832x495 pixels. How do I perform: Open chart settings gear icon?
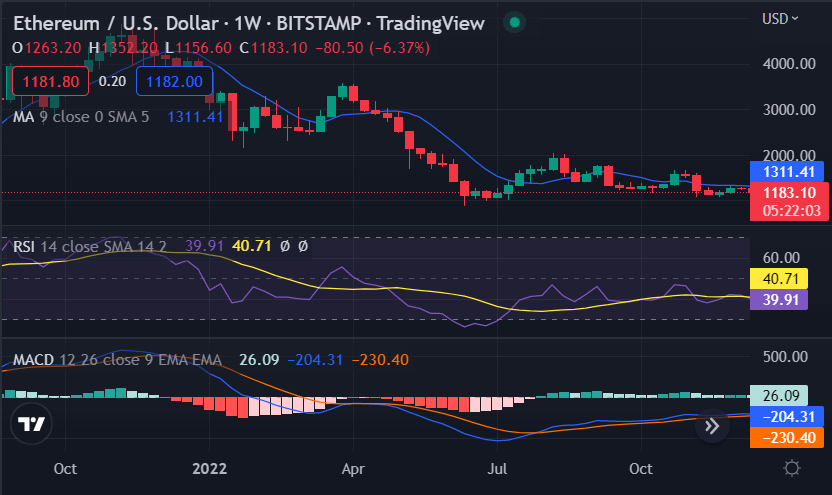click(x=792, y=468)
